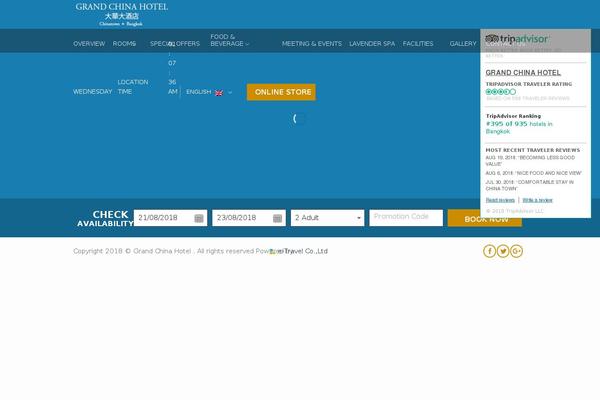This screenshot has width=600, height=400.
Task: Open the Google Plus social icon
Action: (x=516, y=251)
